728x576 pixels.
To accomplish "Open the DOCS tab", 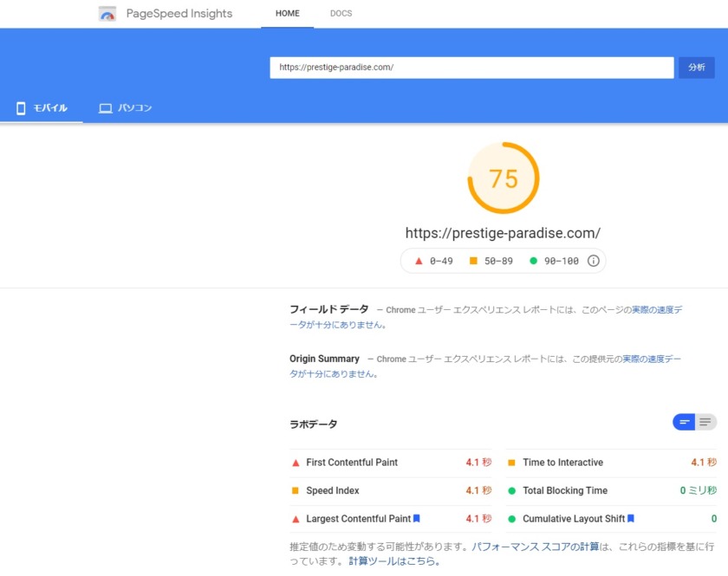I will (x=341, y=14).
